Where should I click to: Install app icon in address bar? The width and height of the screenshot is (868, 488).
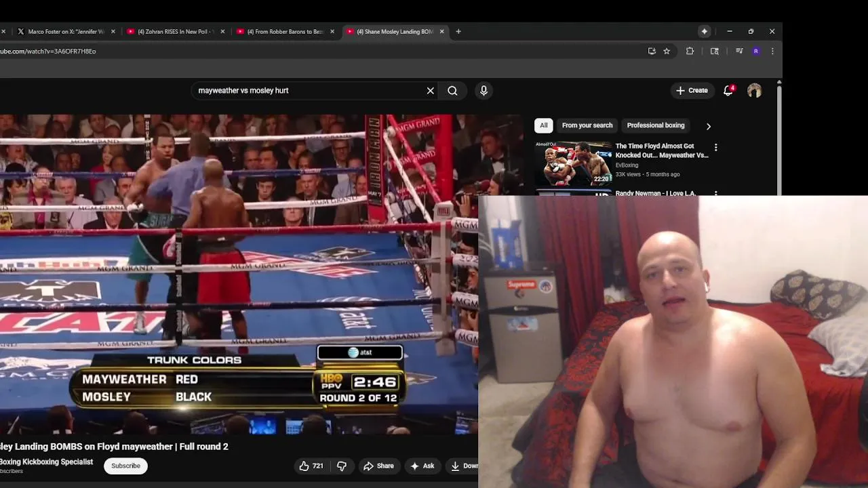652,51
